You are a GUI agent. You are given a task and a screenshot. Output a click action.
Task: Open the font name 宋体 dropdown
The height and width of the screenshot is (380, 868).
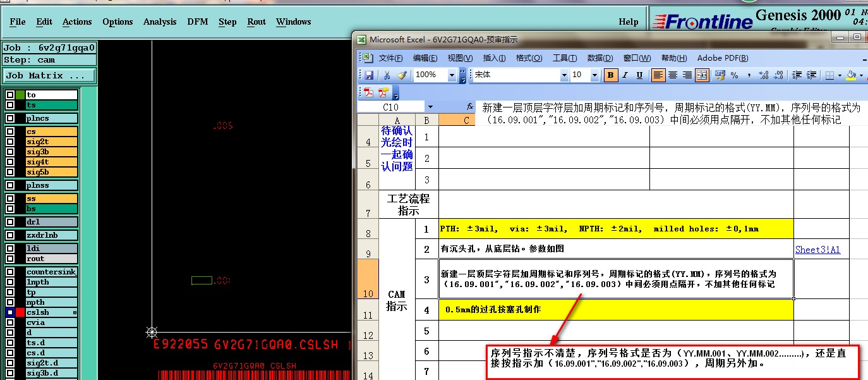(564, 75)
